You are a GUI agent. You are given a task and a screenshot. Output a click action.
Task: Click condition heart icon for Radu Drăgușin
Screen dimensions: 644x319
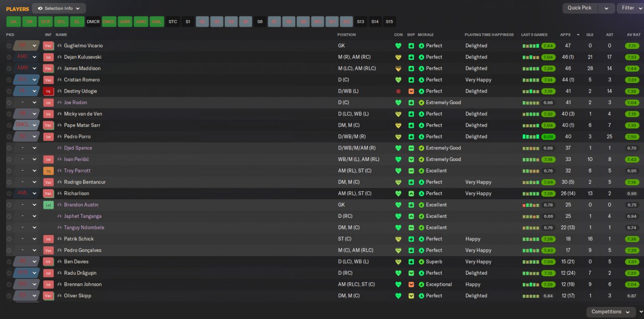398,273
